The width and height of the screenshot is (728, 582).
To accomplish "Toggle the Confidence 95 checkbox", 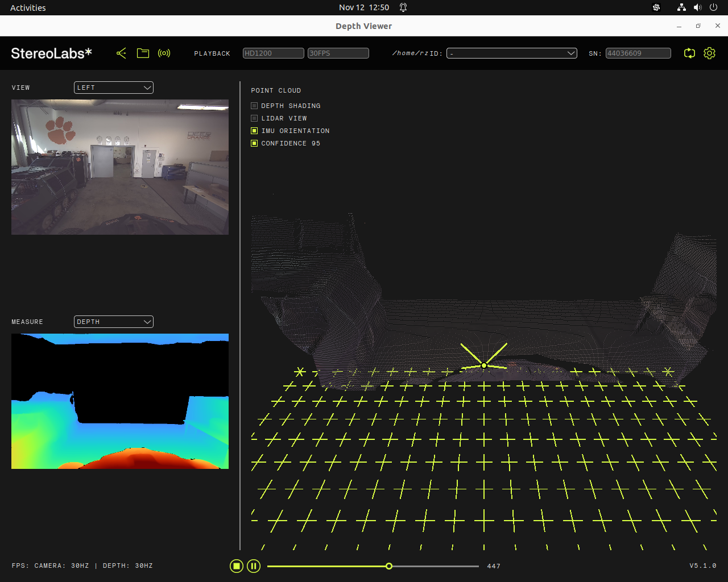I will pos(254,143).
